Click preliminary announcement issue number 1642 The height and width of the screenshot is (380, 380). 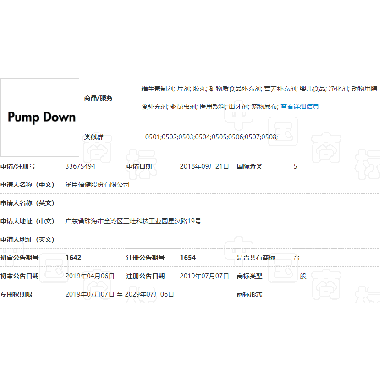(73, 258)
